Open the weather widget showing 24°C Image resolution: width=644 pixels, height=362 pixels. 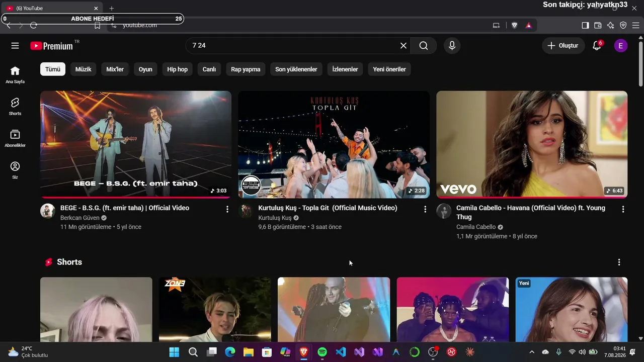[28, 352]
